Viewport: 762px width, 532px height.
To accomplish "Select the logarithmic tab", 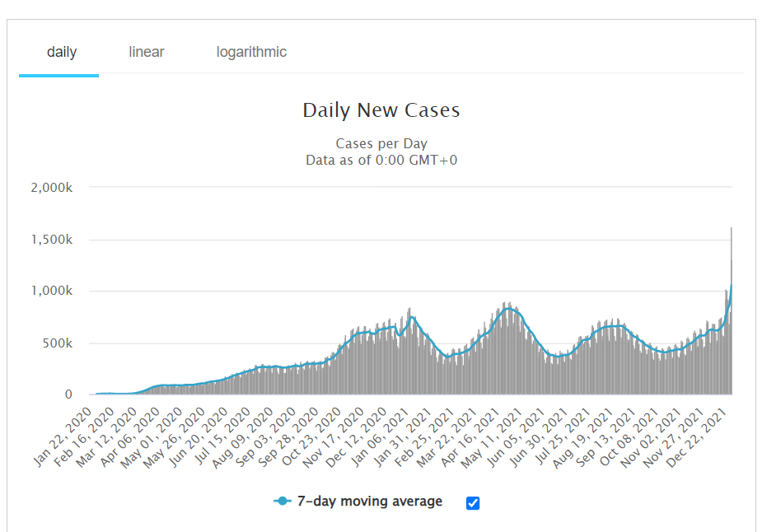I will pyautogui.click(x=251, y=52).
